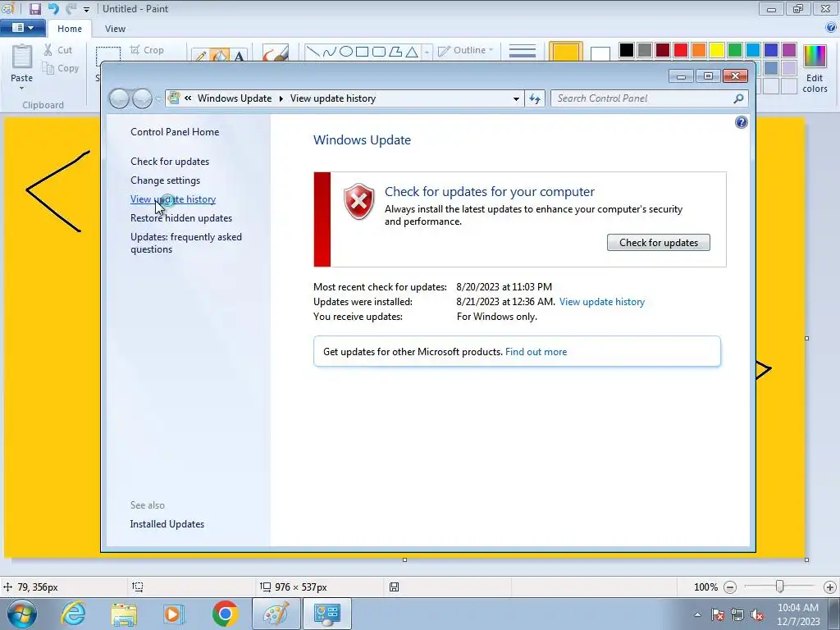Click the Redo arrow in Paint's quick access toolbar
The image size is (840, 630).
tap(71, 8)
